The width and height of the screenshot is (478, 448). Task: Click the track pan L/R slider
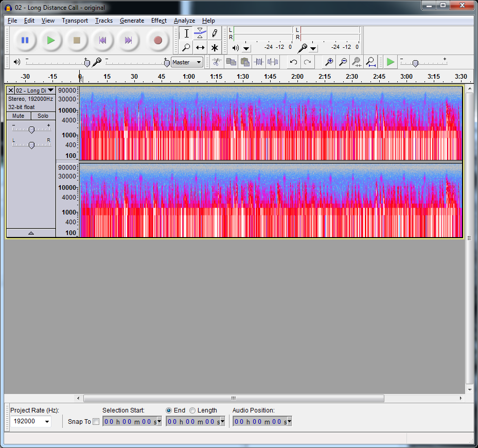coord(31,145)
